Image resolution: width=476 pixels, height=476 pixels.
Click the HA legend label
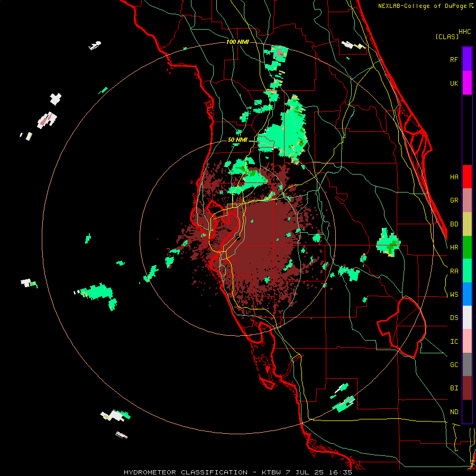click(454, 177)
